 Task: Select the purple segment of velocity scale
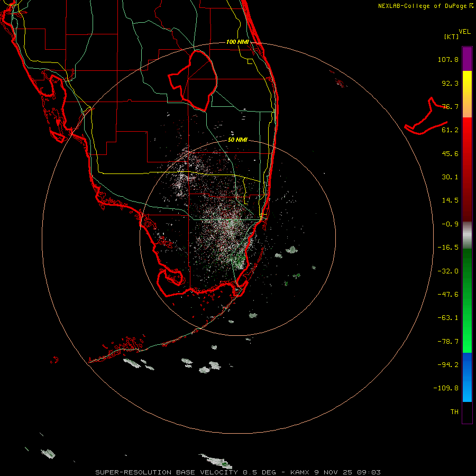pos(467,59)
